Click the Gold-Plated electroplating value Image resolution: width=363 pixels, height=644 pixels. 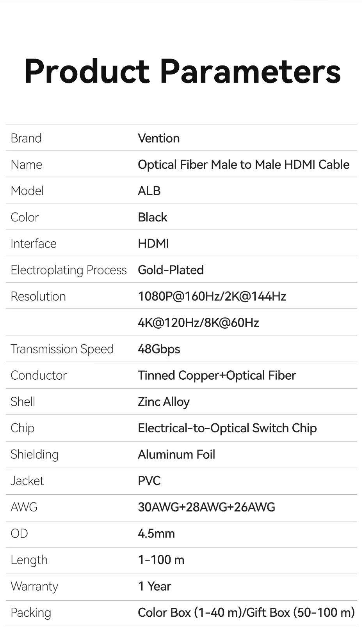(171, 270)
